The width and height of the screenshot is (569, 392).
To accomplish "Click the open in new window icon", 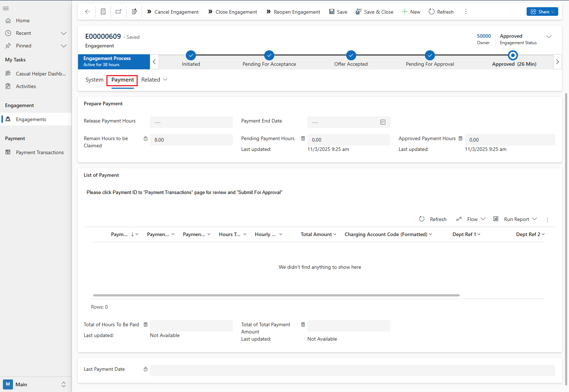I will point(118,12).
